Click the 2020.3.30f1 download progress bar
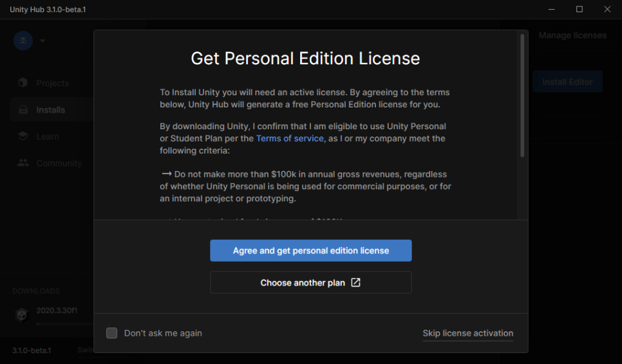The height and width of the screenshot is (364, 622). point(64,324)
